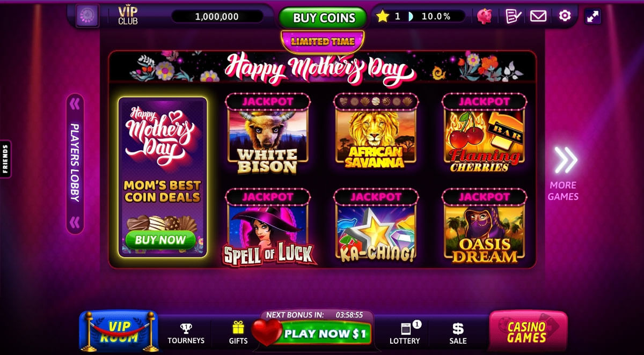Expand the Players Lobby panel
The image size is (644, 355).
click(75, 164)
